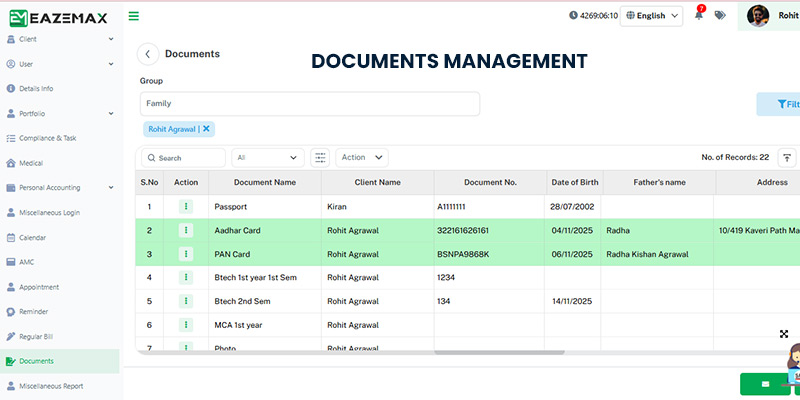Sort by Document No. column header

pyautogui.click(x=490, y=182)
